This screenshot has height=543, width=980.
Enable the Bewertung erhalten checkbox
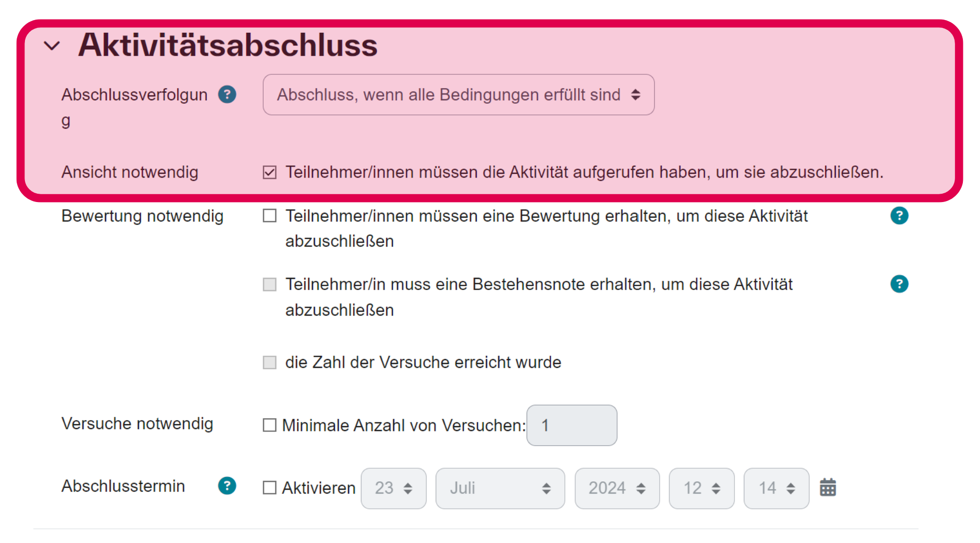pyautogui.click(x=269, y=216)
